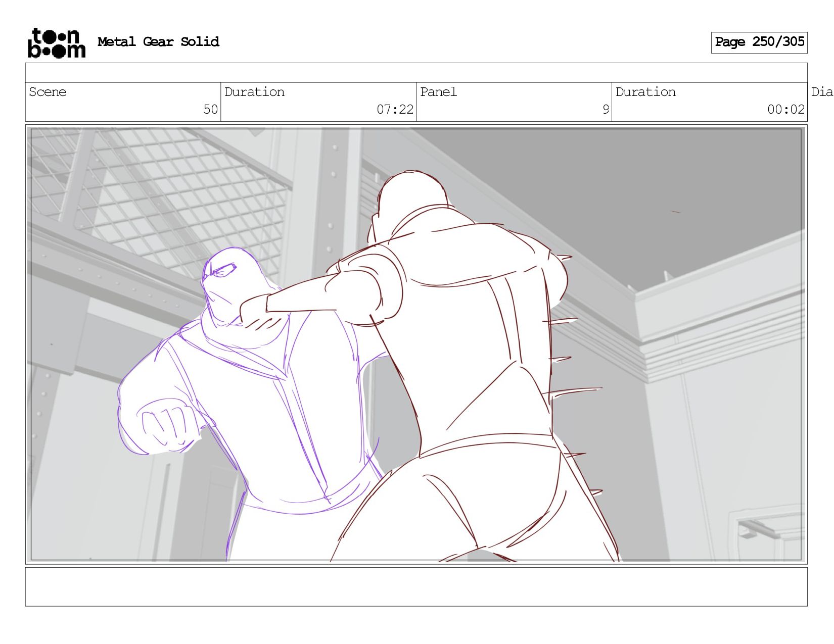Select scene duration value '07:22'
This screenshot has height=644, width=834.
point(395,110)
